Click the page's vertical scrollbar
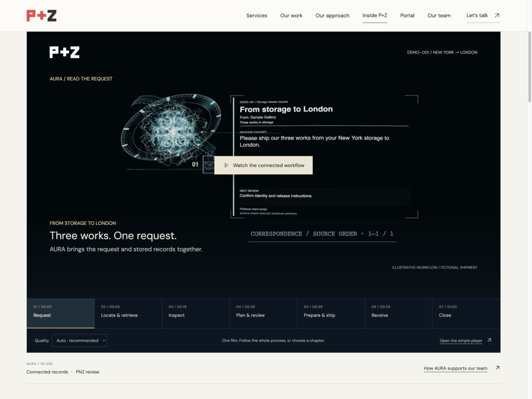532x399 pixels. (x=529, y=66)
